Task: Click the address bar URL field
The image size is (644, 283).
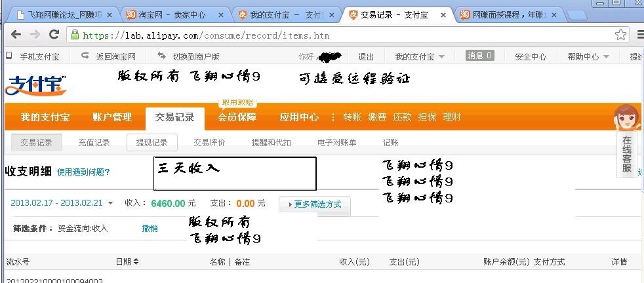Action: pyautogui.click(x=328, y=35)
